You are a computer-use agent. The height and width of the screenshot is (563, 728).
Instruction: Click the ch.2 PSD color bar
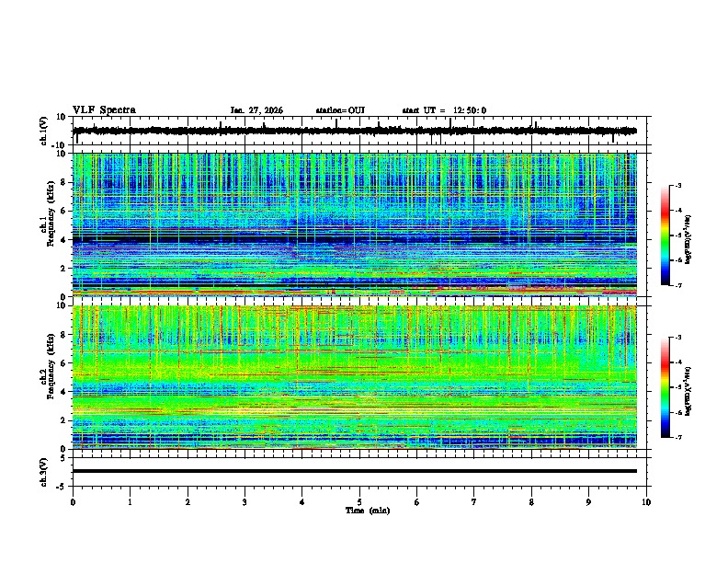click(x=665, y=387)
